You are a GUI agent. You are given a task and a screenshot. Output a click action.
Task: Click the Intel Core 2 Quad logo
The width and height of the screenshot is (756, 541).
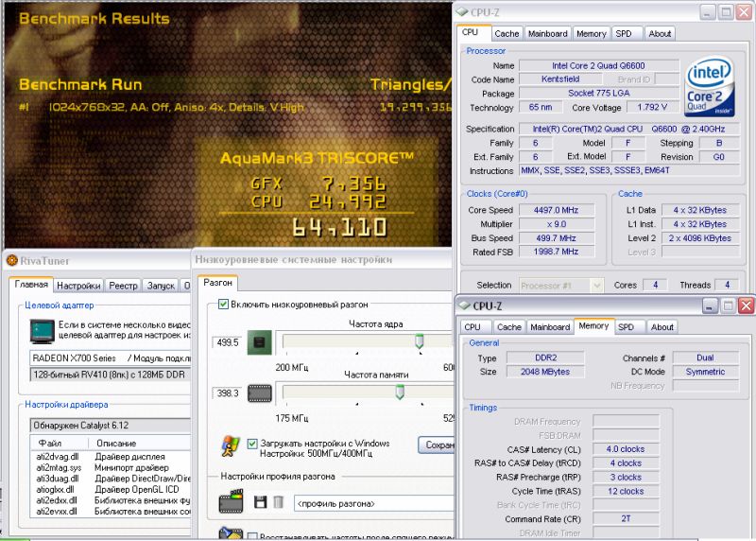pos(710,88)
